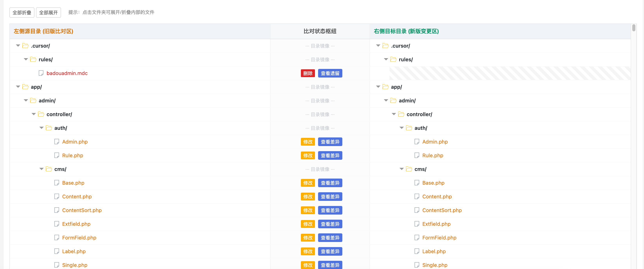Collapse left auth folder triangle
Viewport: 644px width, 269px height.
(41, 128)
